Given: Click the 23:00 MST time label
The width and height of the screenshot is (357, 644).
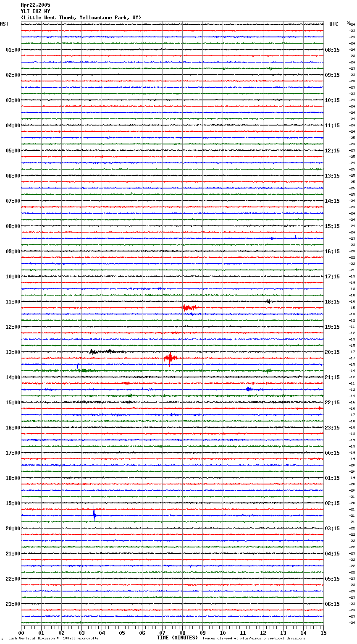Looking at the screenshot, I should point(13,604).
